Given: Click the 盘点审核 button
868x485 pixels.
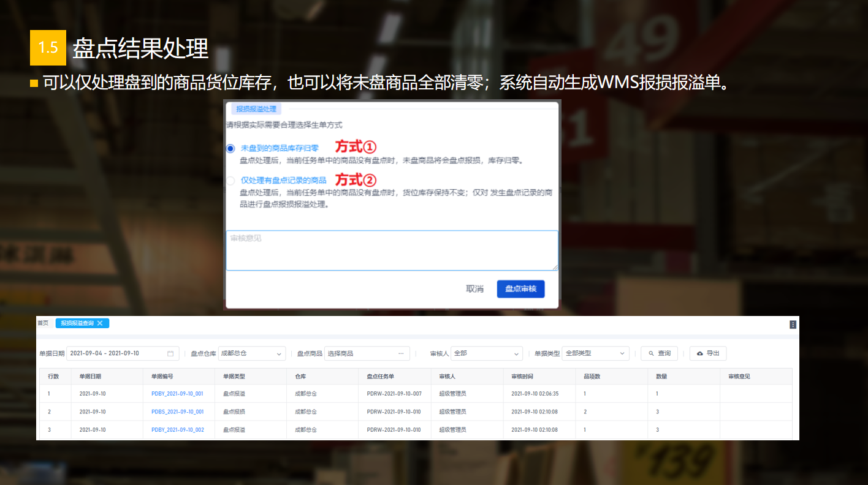Looking at the screenshot, I should click(520, 289).
